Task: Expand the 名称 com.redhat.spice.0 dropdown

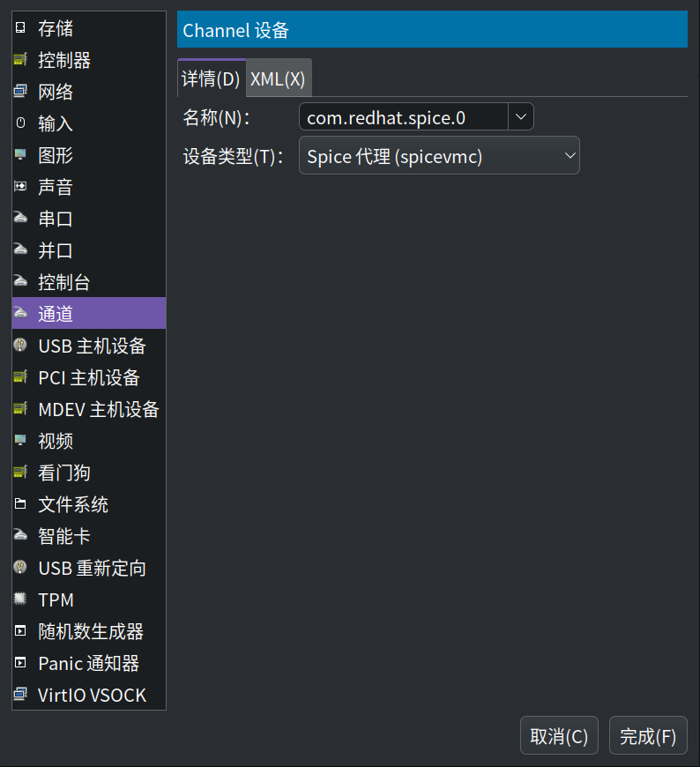Action: point(520,116)
